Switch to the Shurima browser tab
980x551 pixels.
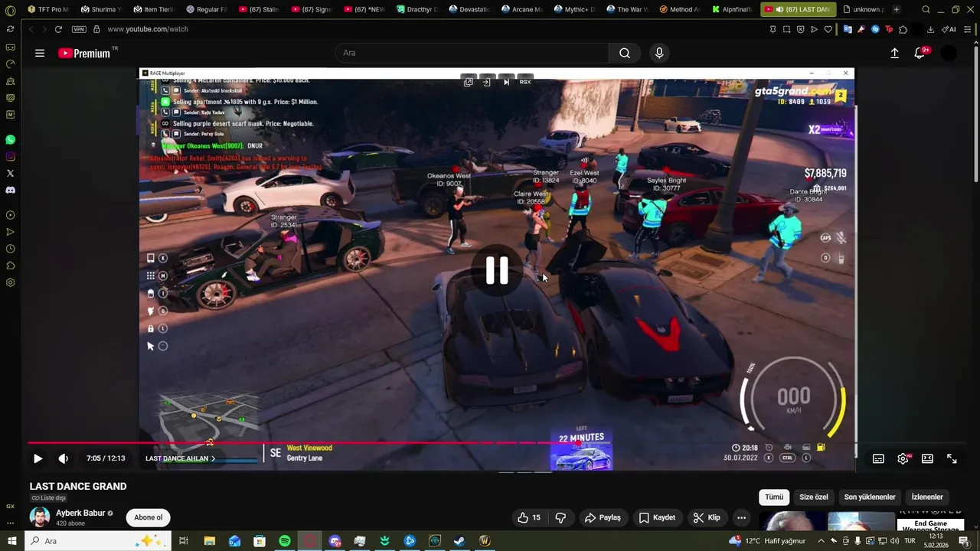point(100,9)
